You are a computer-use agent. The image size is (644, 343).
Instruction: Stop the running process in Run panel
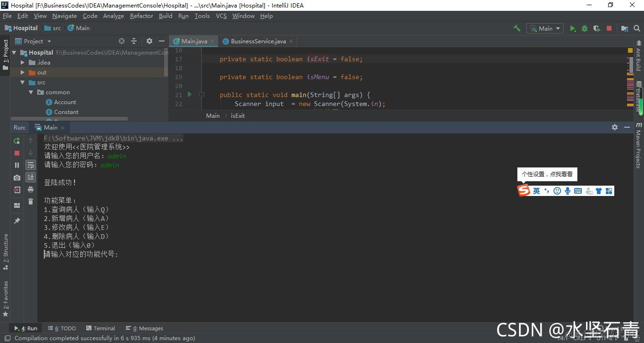click(17, 153)
